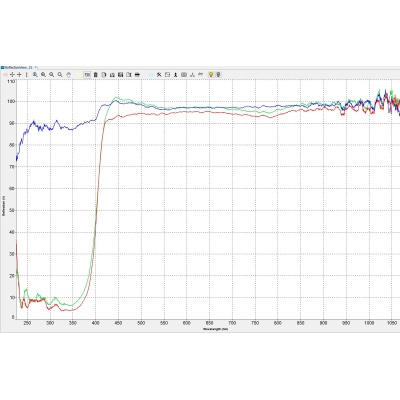Click the copy document icon
The height and width of the screenshot is (400, 400).
[x=104, y=75]
